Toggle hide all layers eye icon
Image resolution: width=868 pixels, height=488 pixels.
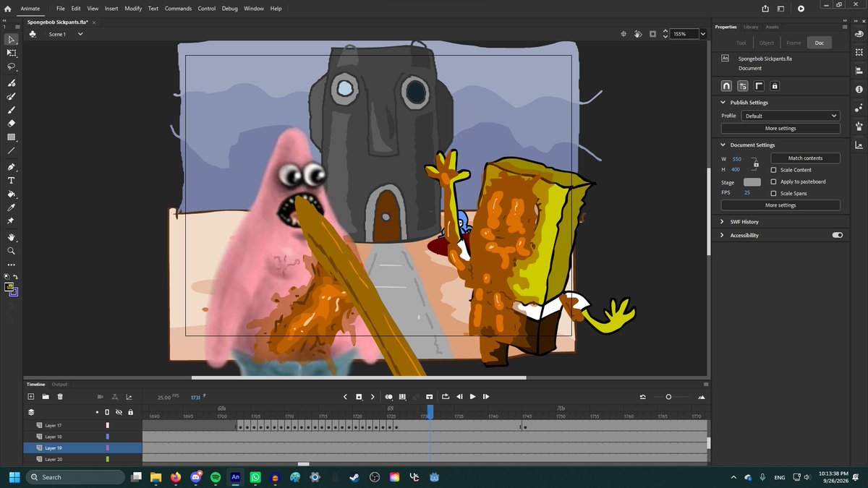pos(119,412)
